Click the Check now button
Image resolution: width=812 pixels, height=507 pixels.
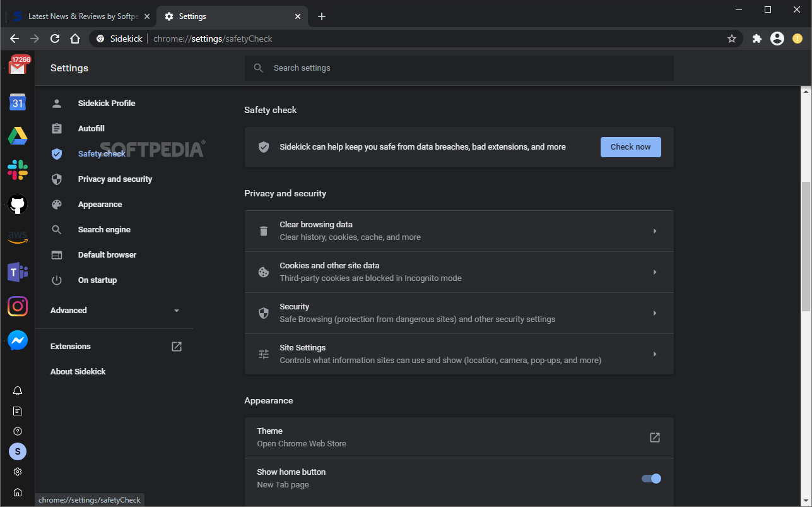click(x=631, y=147)
